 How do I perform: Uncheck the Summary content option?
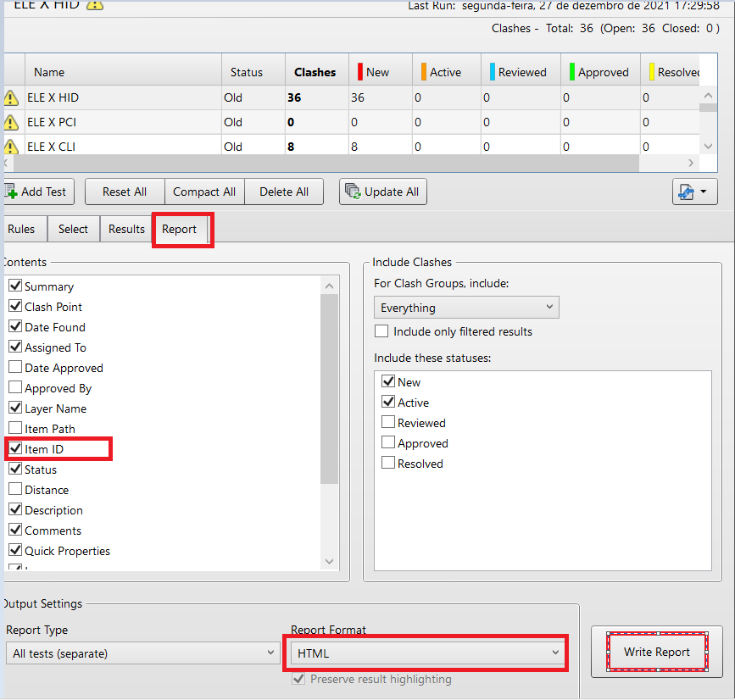[14, 286]
